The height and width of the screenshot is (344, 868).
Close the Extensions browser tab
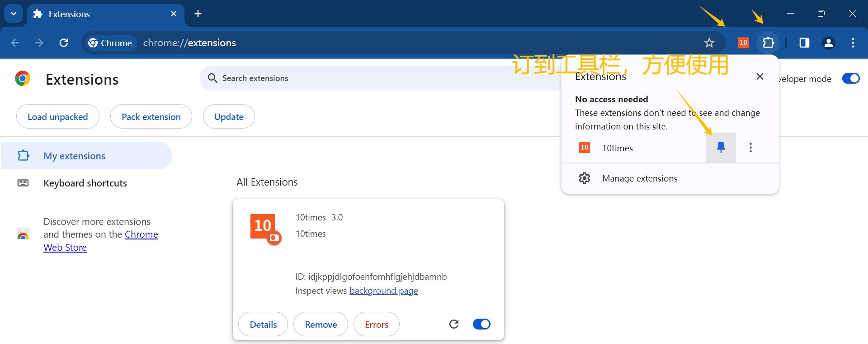coord(174,14)
